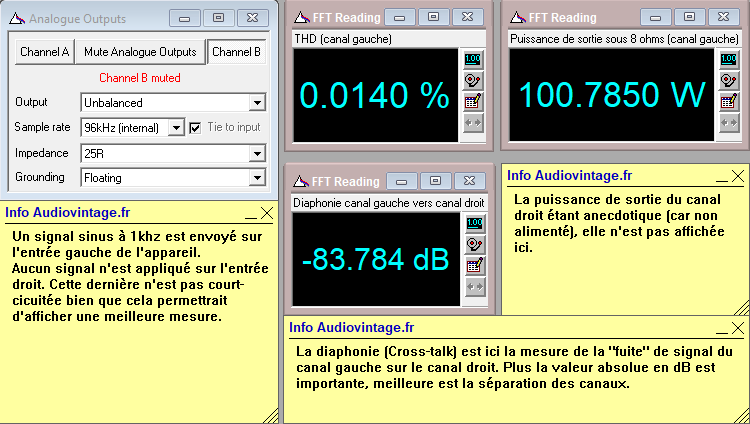750x424 pixels.
Task: Click the arrows icon in THD reading window
Action: click(x=473, y=123)
